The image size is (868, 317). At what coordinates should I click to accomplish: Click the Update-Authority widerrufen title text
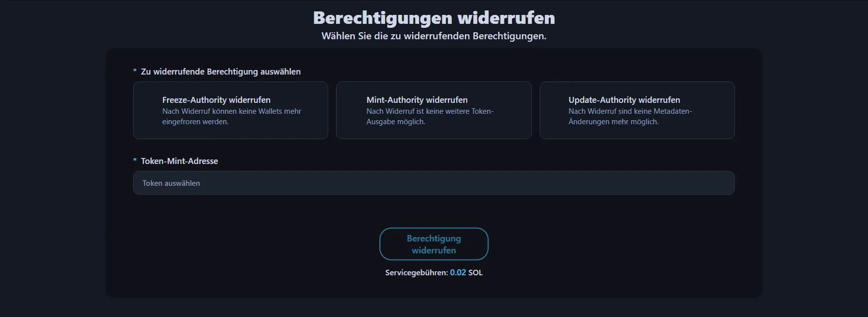(624, 100)
